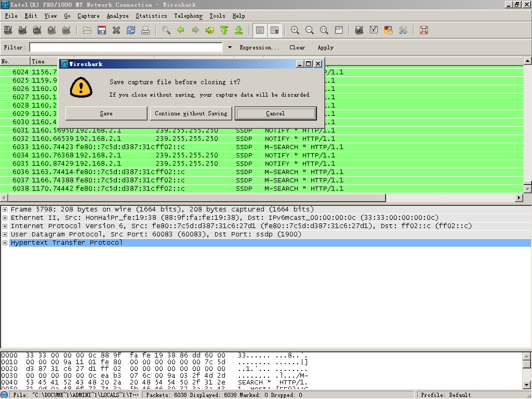Stop the running live capture

click(x=52, y=30)
